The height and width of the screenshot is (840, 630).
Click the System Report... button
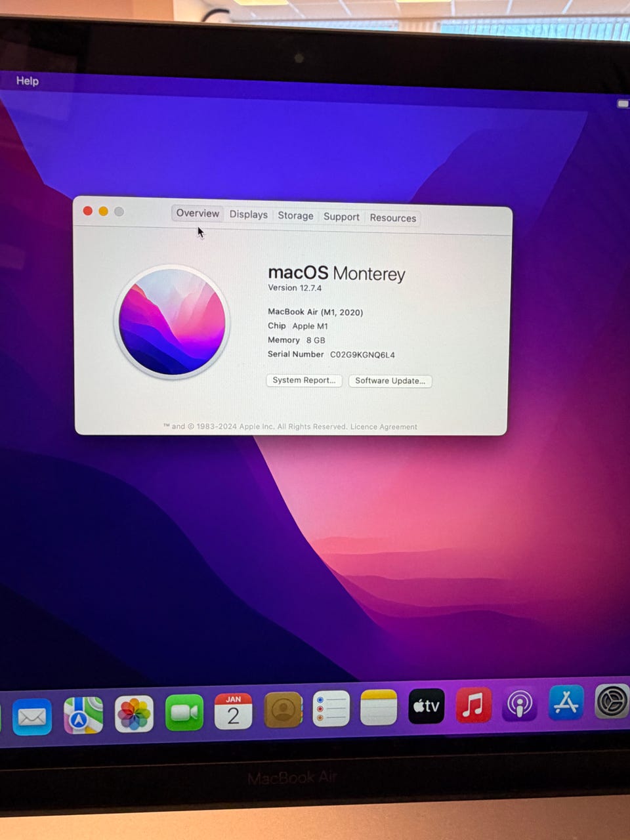[x=304, y=380]
